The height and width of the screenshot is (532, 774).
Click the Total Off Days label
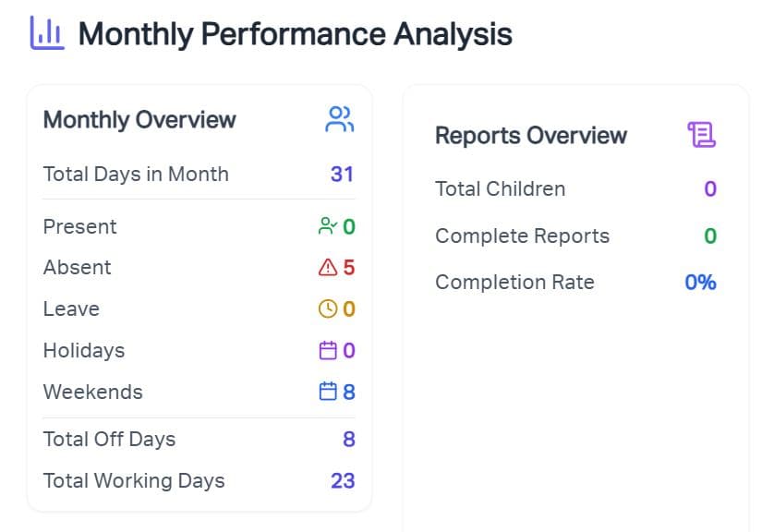tap(109, 439)
